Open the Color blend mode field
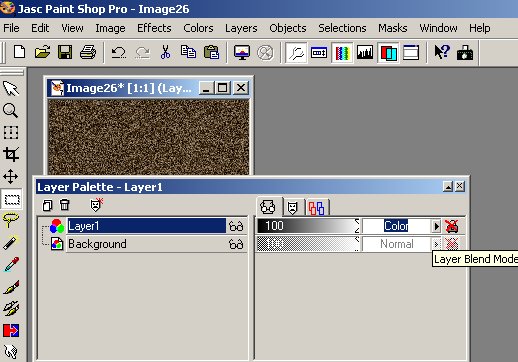The image size is (518, 362). point(397,226)
